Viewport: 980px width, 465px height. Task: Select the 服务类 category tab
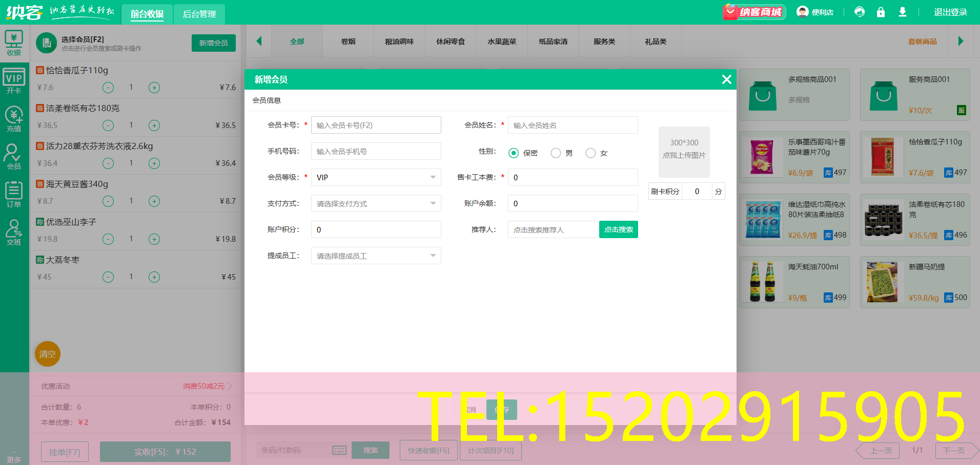click(605, 41)
